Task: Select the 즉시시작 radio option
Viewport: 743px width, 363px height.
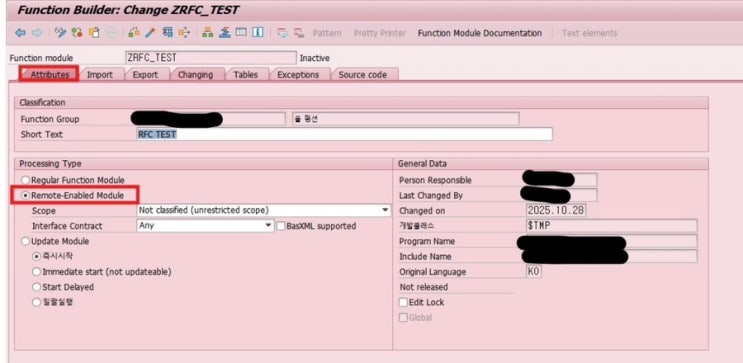Action: tap(36, 256)
